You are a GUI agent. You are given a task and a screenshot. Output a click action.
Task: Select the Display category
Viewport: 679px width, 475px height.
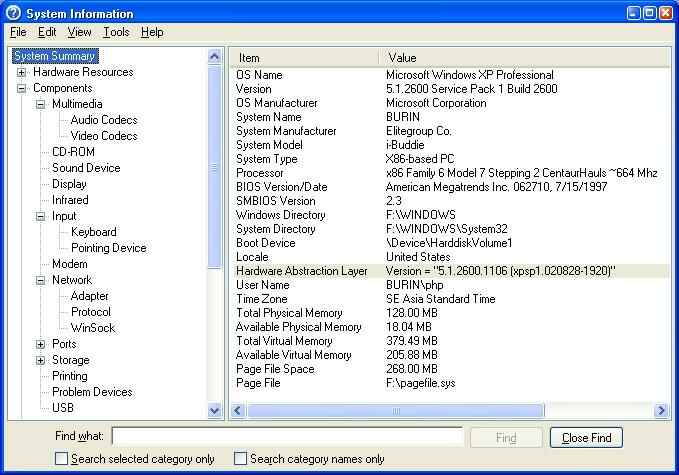[69, 184]
